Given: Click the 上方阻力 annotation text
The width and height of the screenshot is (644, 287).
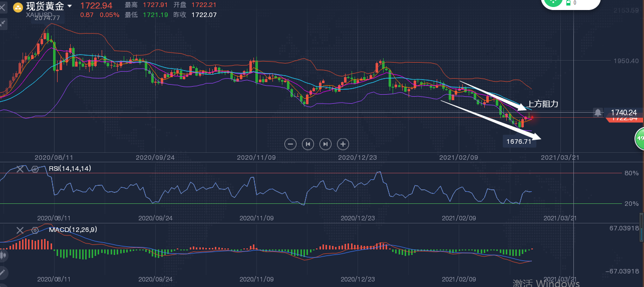Looking at the screenshot, I should tap(542, 104).
